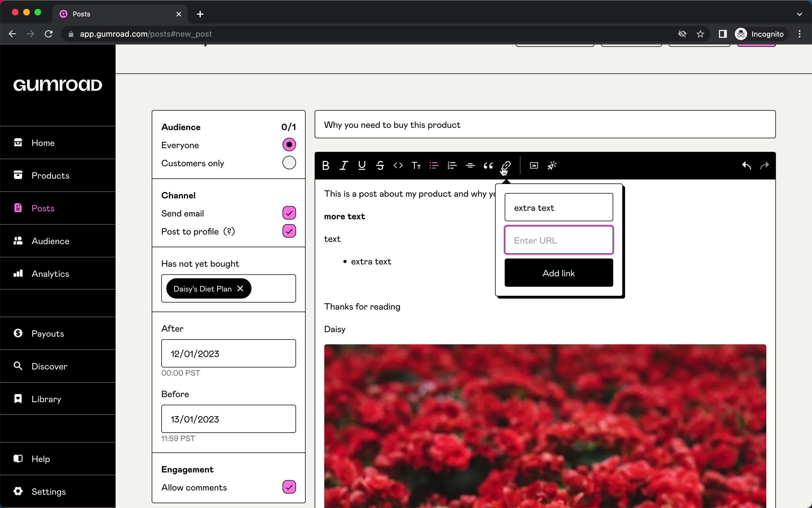The height and width of the screenshot is (508, 812).
Task: Redo last edit in editor
Action: [x=764, y=165]
